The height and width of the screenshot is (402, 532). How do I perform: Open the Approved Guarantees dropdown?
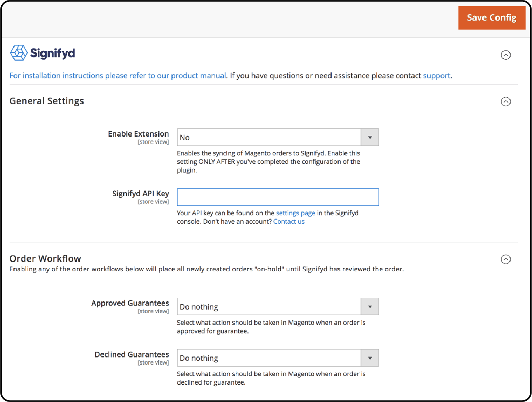point(278,307)
